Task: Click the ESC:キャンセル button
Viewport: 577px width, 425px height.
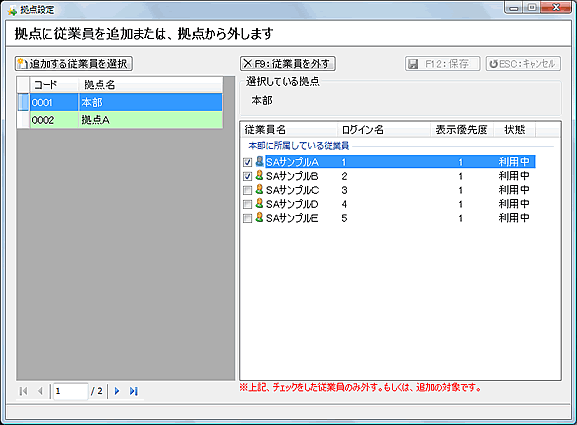Action: pyautogui.click(x=523, y=64)
